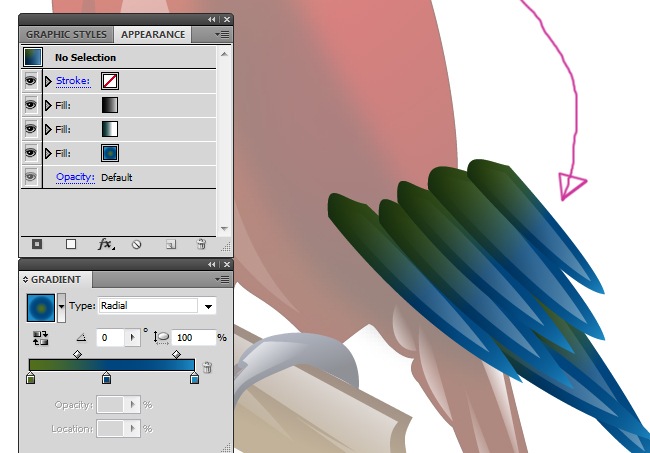Screen dimensions: 650x453
Task: Open the Opacity percentage flyout arrow
Action: (x=132, y=404)
